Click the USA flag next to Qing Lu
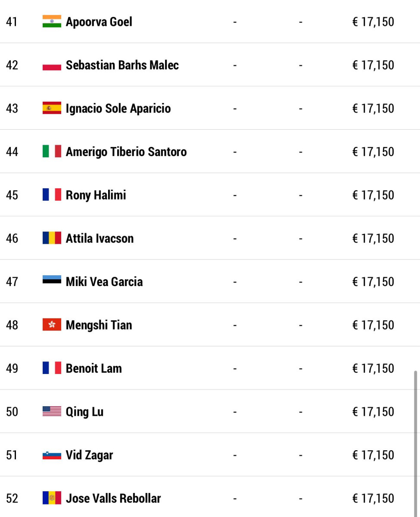Viewport: 420px width, 517px height. click(x=52, y=411)
